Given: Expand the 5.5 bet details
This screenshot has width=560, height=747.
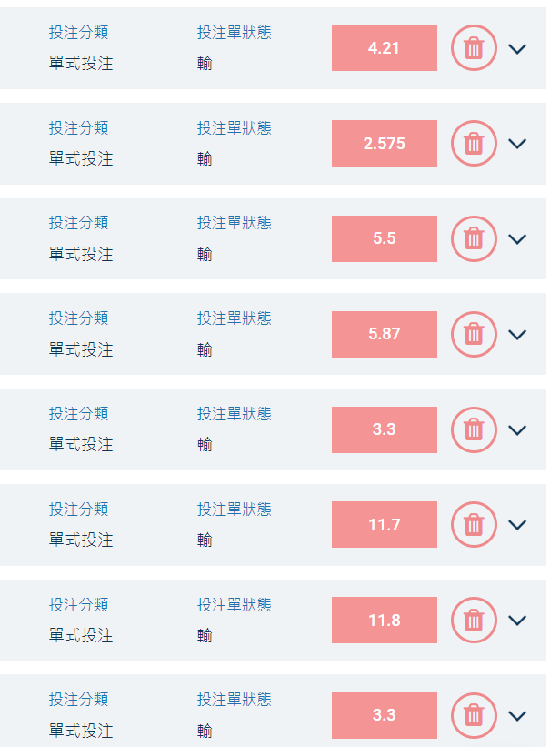Looking at the screenshot, I should pos(517,238).
